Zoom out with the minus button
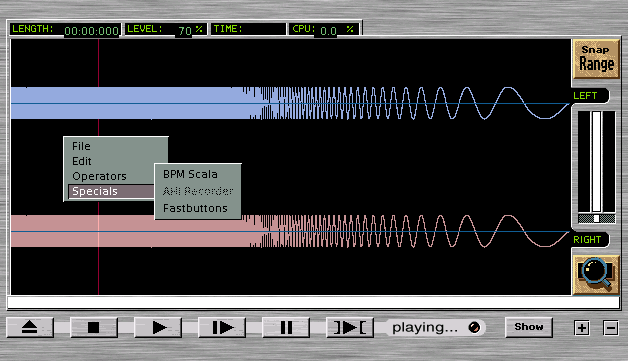The height and width of the screenshot is (361, 628). coord(610,328)
